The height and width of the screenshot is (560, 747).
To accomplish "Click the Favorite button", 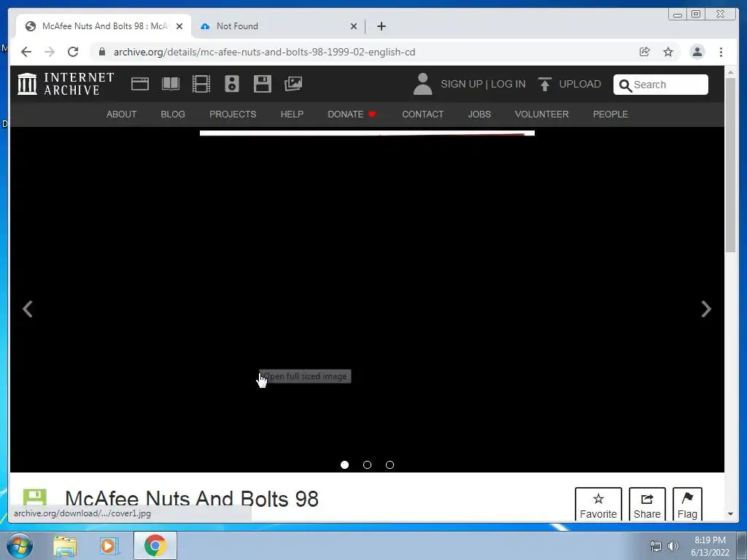I will click(598, 505).
